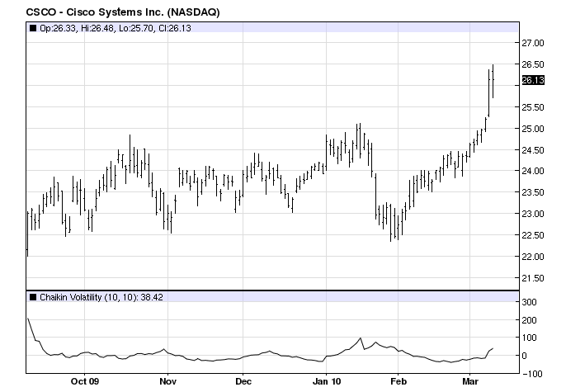This screenshot has width=566, height=392.
Task: Click the Jan 10 date axis label
Action: point(327,381)
